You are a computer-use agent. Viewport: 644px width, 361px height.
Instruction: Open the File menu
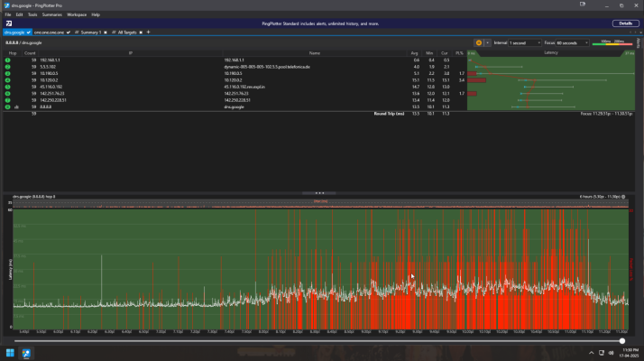[8, 14]
